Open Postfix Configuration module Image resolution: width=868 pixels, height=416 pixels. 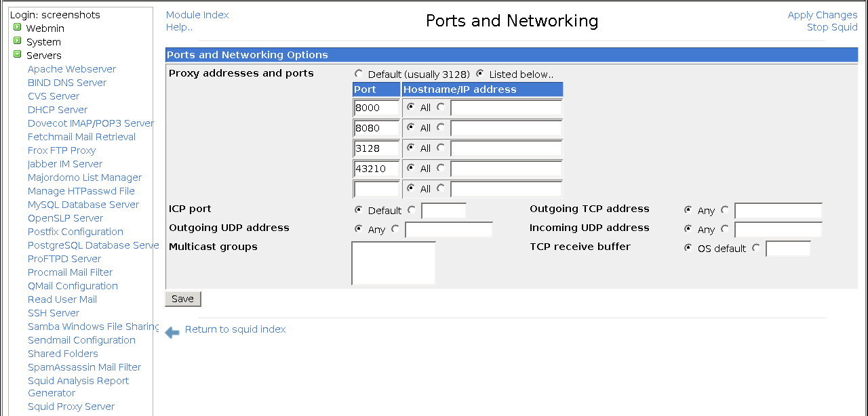pyautogui.click(x=75, y=232)
